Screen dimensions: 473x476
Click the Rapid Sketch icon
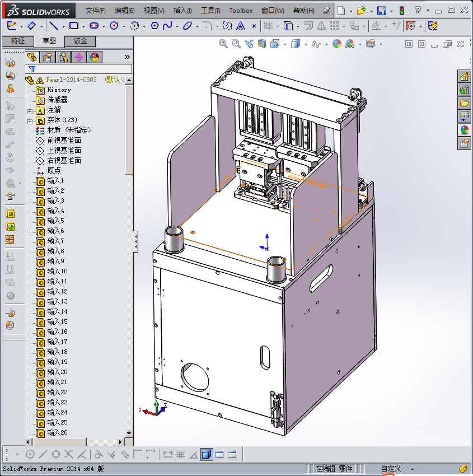433,26
